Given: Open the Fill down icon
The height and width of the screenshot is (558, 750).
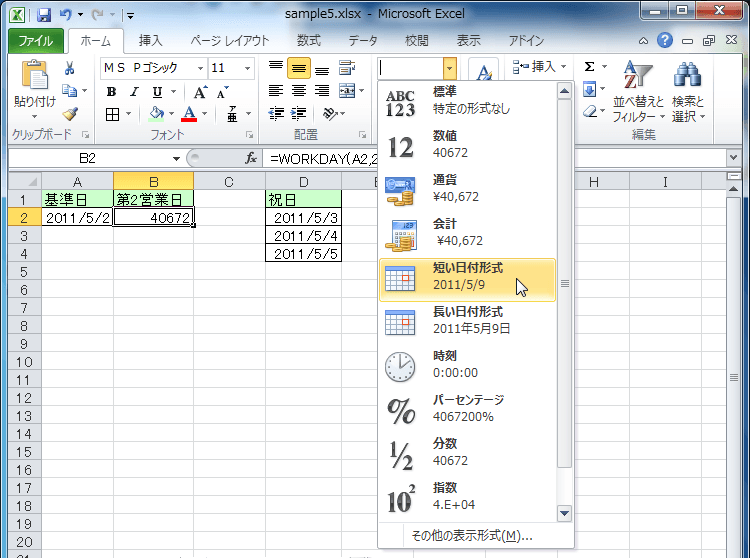Looking at the screenshot, I should [x=589, y=89].
